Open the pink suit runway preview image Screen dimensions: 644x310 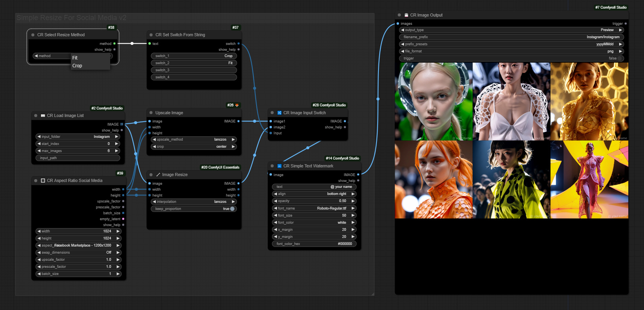tap(589, 180)
